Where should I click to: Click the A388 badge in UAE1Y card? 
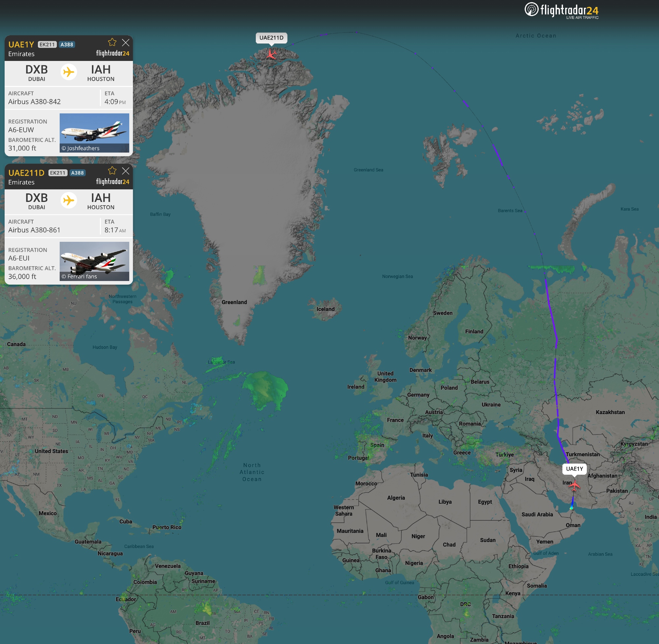67,45
